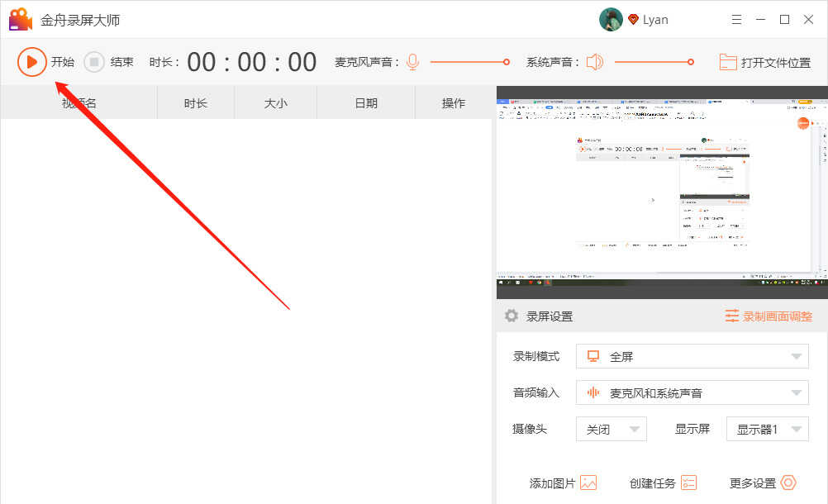
Task: Open the hamburger menu in title bar
Action: [736, 20]
